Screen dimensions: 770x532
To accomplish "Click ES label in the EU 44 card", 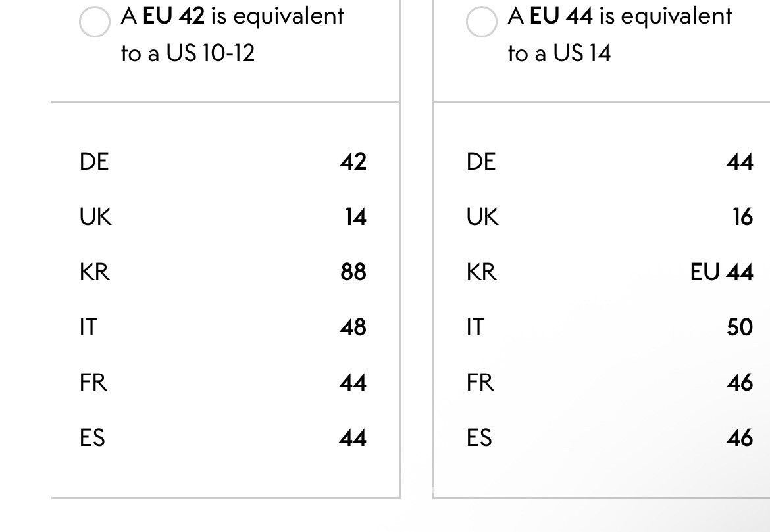I will [x=479, y=438].
